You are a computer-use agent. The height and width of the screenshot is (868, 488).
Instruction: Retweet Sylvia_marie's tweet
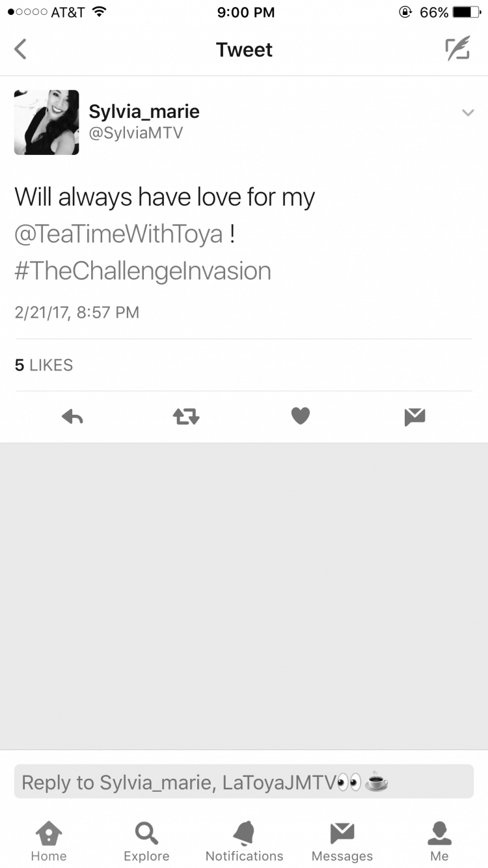tap(186, 417)
